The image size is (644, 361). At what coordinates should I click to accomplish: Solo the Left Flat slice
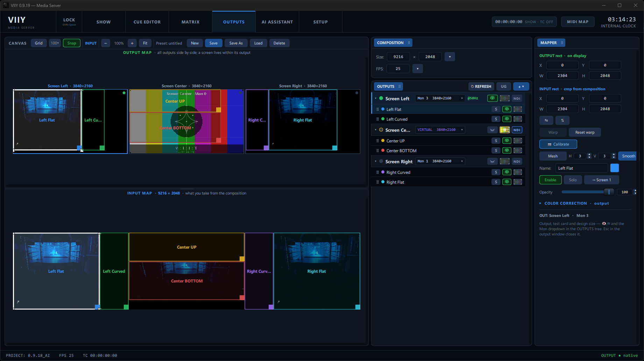(x=496, y=109)
